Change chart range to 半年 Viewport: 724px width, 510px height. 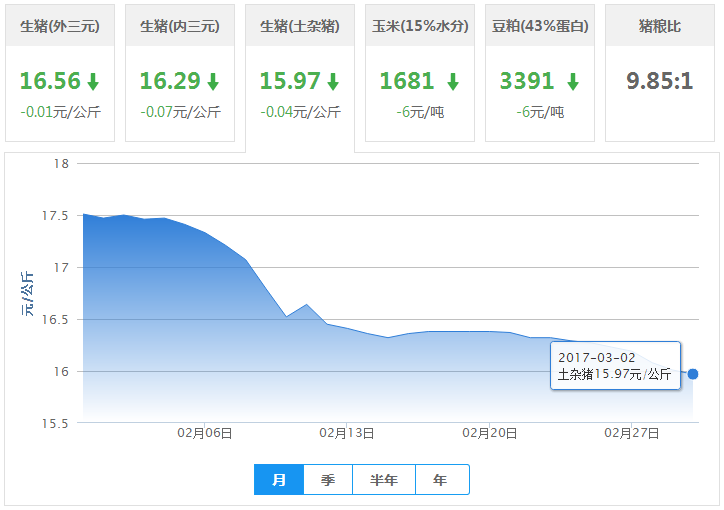click(384, 480)
